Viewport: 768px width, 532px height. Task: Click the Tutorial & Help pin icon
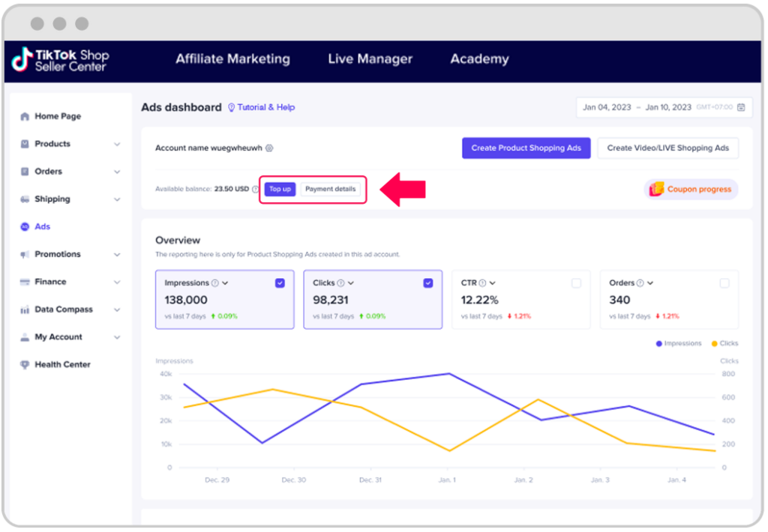[231, 108]
